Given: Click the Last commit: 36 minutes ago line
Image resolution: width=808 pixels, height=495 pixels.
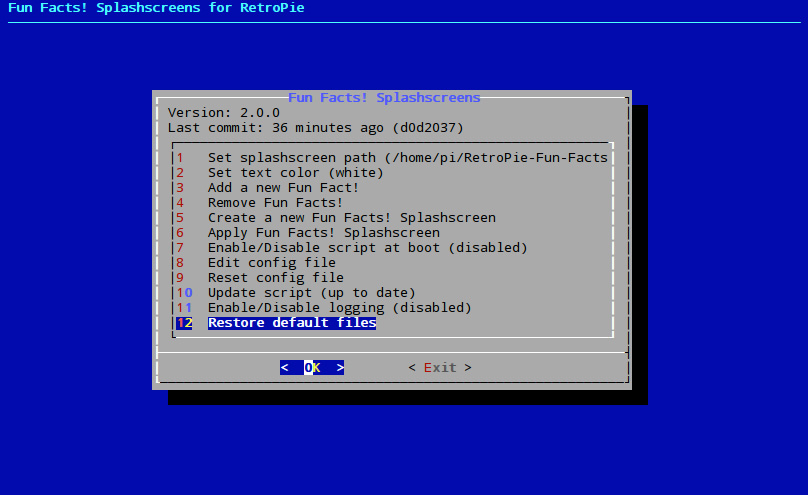Looking at the screenshot, I should tap(315, 127).
